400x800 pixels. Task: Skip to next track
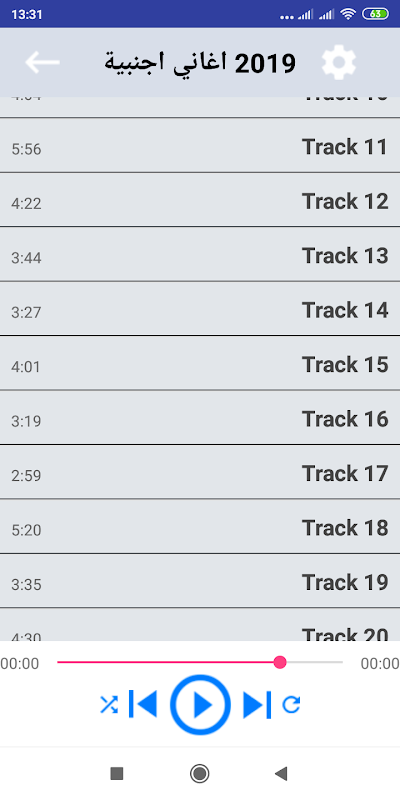pyautogui.click(x=257, y=705)
